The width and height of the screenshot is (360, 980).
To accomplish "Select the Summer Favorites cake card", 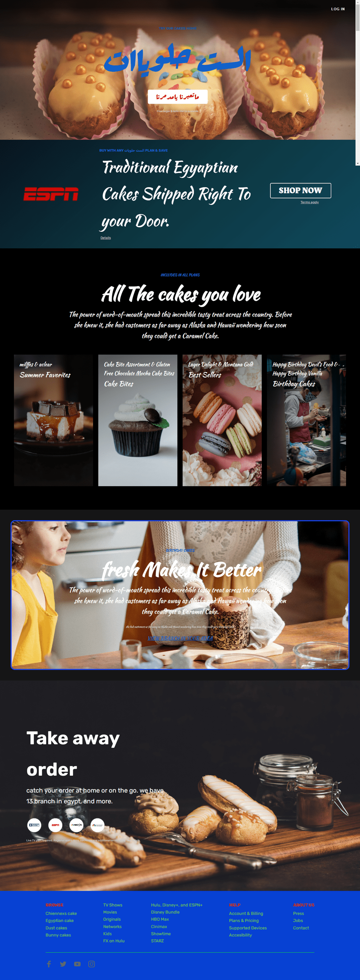I will (53, 420).
